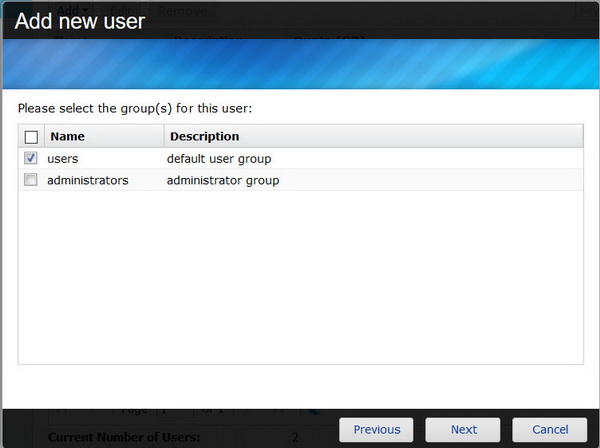Screen dimensions: 600x448
Task: Select the administrators group row name
Action: pos(87,181)
